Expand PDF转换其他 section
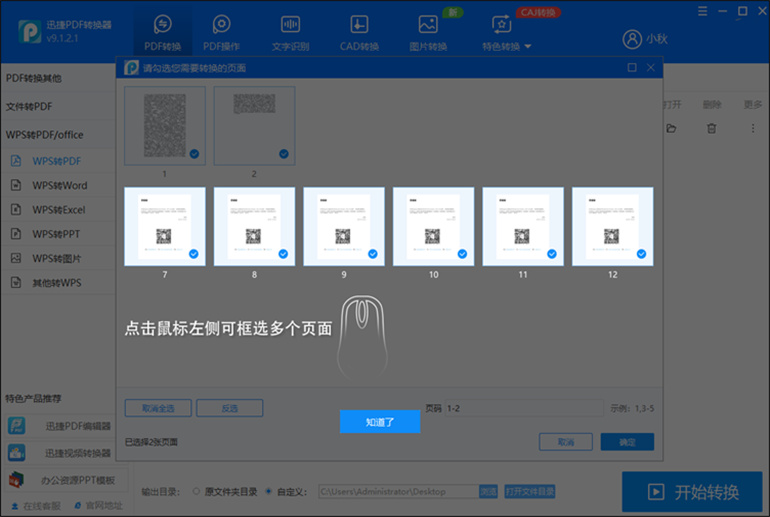770x517 pixels. pos(58,78)
